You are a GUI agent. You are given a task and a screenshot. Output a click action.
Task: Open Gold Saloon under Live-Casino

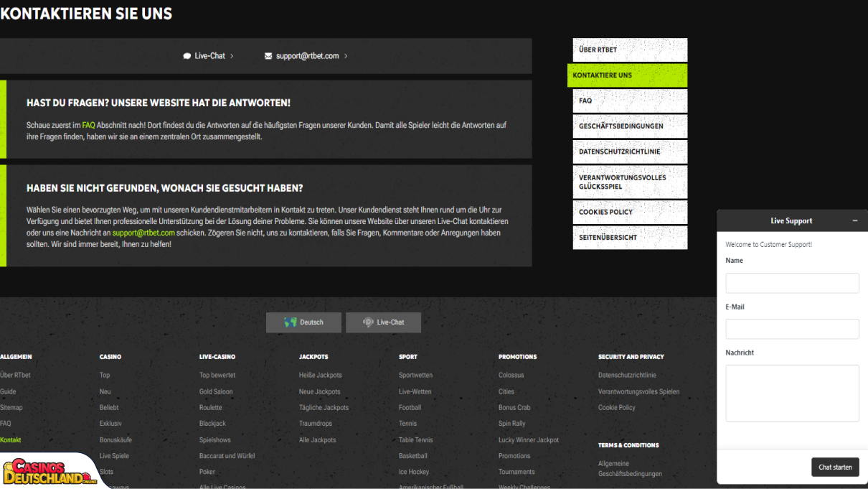tap(216, 392)
